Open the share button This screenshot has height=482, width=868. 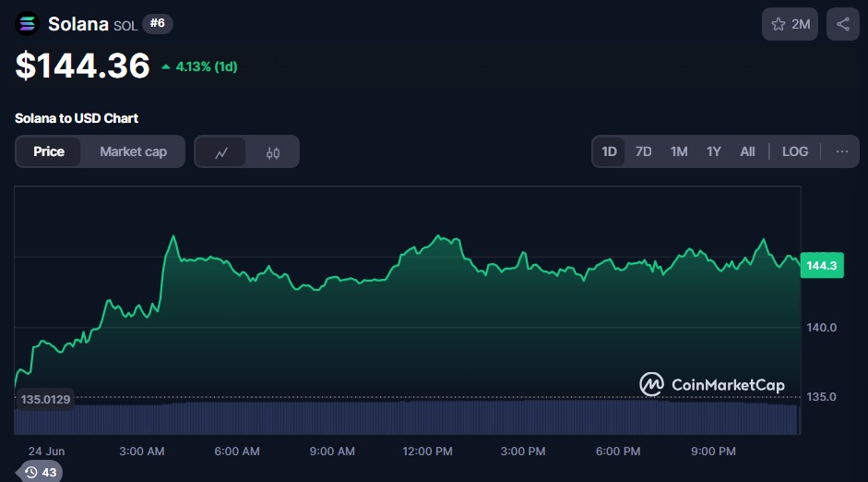(x=842, y=24)
